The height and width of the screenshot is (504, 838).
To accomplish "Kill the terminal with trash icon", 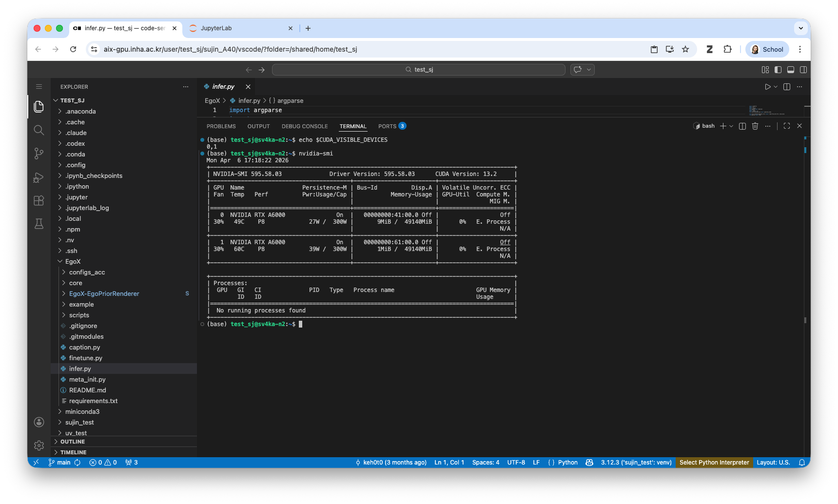I will [x=755, y=126].
